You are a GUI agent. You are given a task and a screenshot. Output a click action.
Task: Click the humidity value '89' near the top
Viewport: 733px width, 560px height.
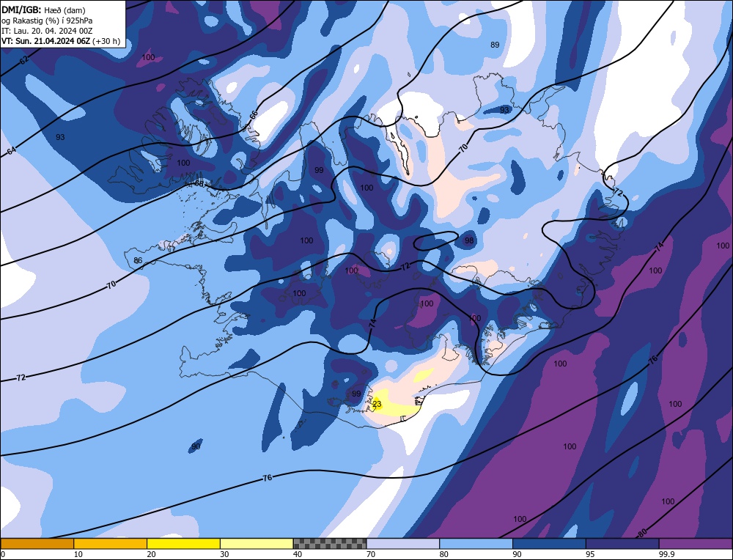click(x=495, y=45)
